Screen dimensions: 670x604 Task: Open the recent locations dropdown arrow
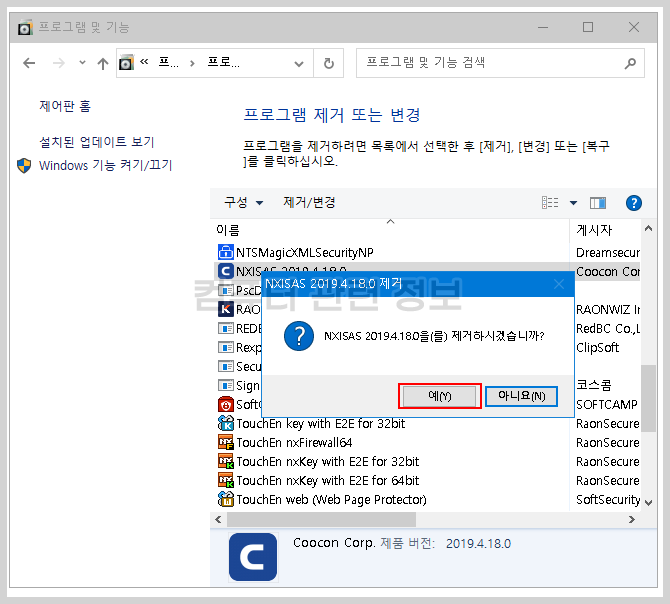pos(82,63)
